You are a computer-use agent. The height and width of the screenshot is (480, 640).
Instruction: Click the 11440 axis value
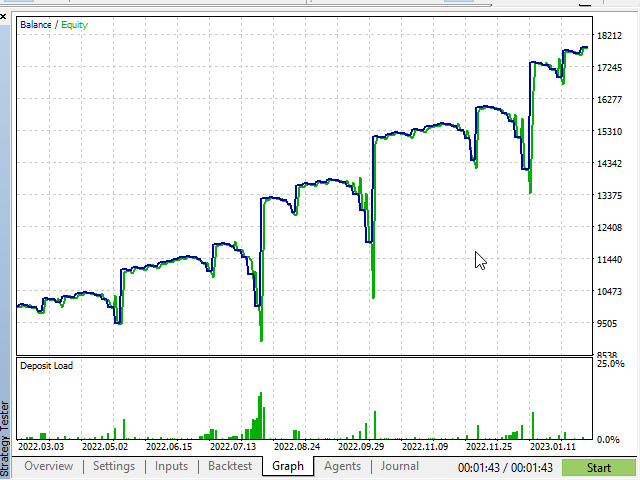point(609,259)
